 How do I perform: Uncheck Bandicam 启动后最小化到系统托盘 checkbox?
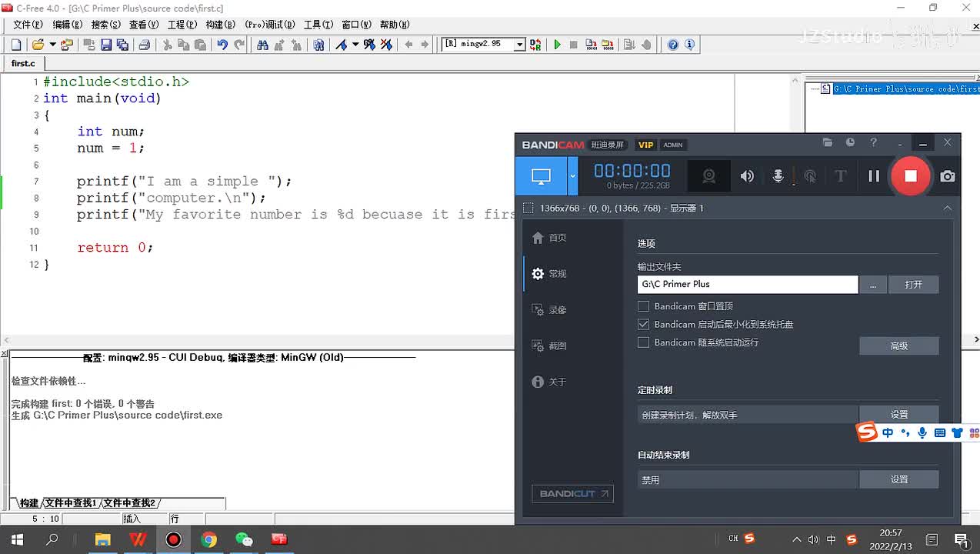[644, 324]
